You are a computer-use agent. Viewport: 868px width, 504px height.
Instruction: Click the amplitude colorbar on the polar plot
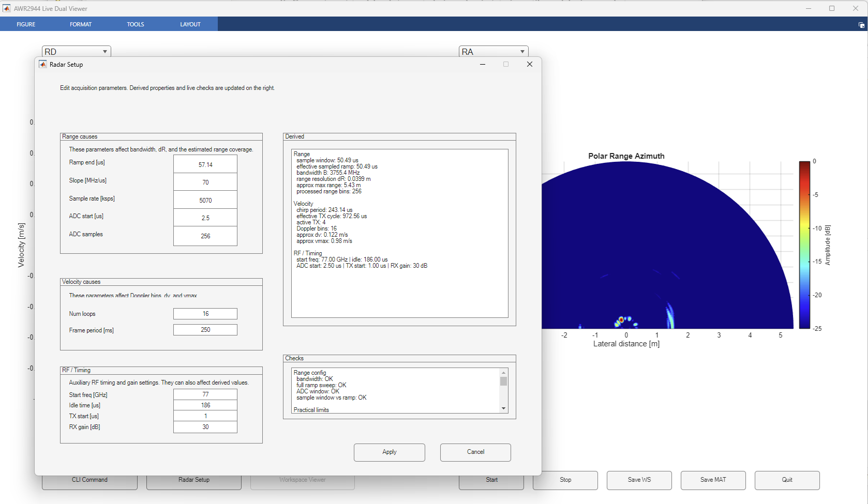804,245
